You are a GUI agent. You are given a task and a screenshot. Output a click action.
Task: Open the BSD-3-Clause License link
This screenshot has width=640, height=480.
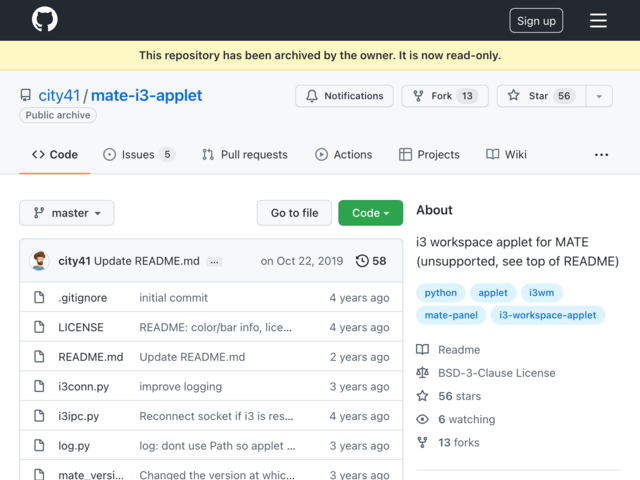coord(496,373)
